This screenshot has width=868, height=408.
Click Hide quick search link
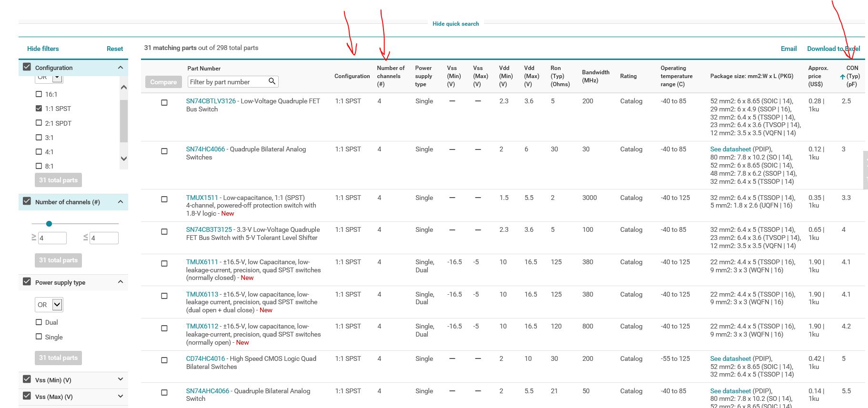tap(455, 24)
